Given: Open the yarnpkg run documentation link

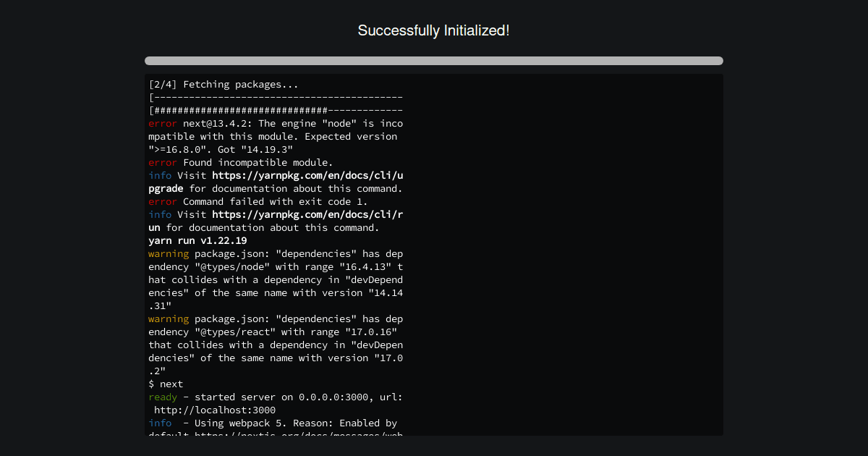Looking at the screenshot, I should pos(307,215).
